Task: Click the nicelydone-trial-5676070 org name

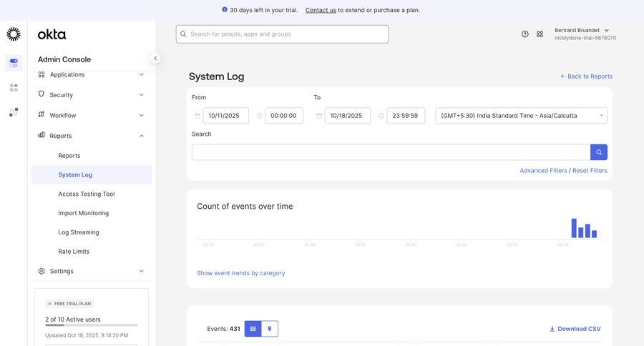Action: 585,38
